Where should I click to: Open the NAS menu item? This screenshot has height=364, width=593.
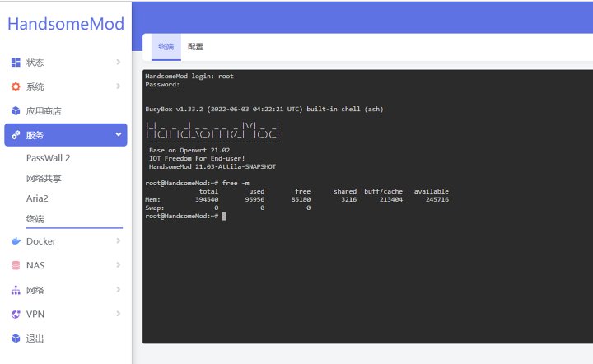[66, 265]
